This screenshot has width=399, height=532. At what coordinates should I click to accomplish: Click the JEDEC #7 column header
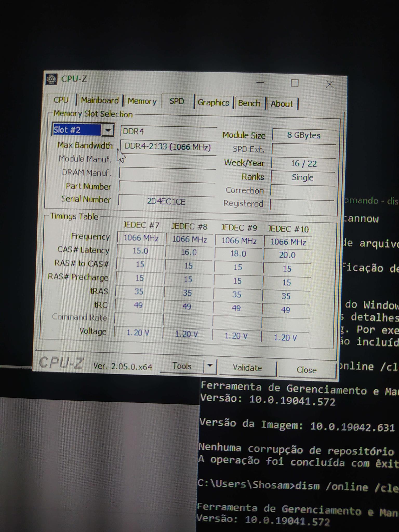[141, 225]
